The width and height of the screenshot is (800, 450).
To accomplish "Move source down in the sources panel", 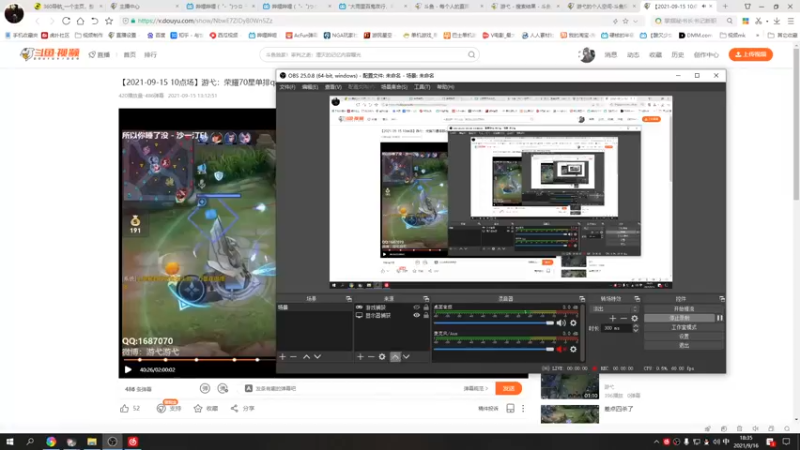I will 406,357.
